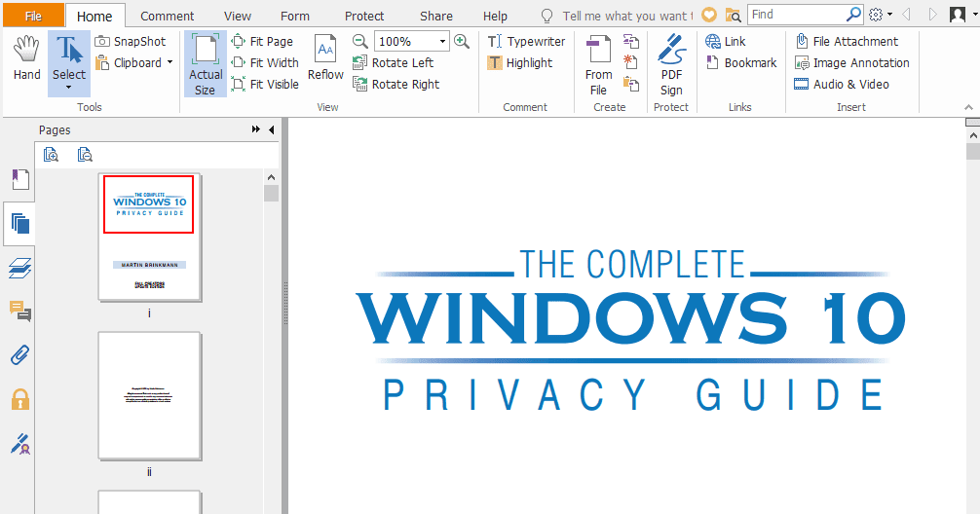
Task: Click the orange heart icon
Action: click(x=709, y=15)
